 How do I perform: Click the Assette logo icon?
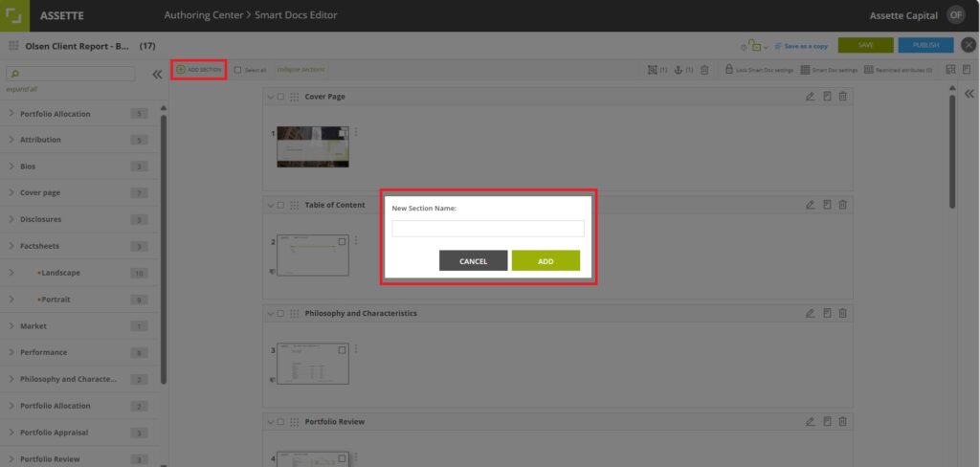(14, 15)
